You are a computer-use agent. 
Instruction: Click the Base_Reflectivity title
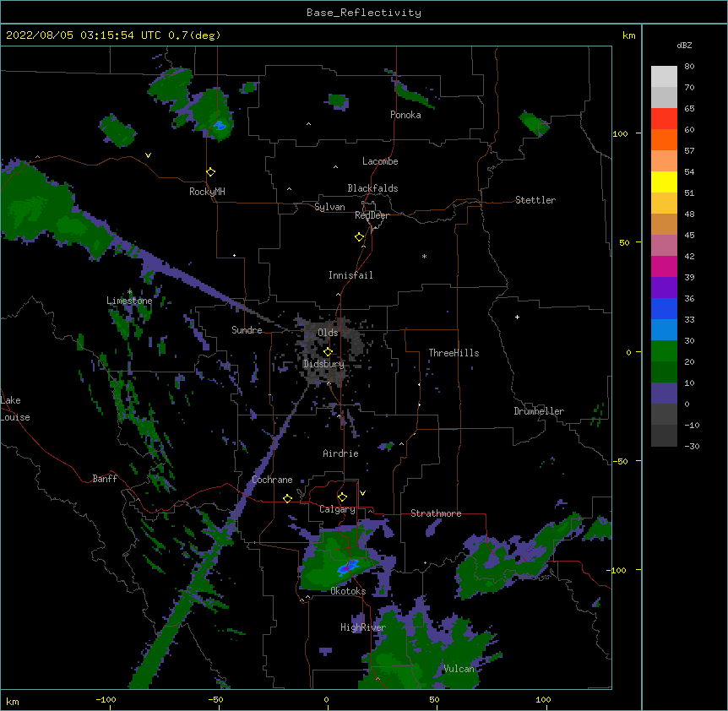point(364,13)
